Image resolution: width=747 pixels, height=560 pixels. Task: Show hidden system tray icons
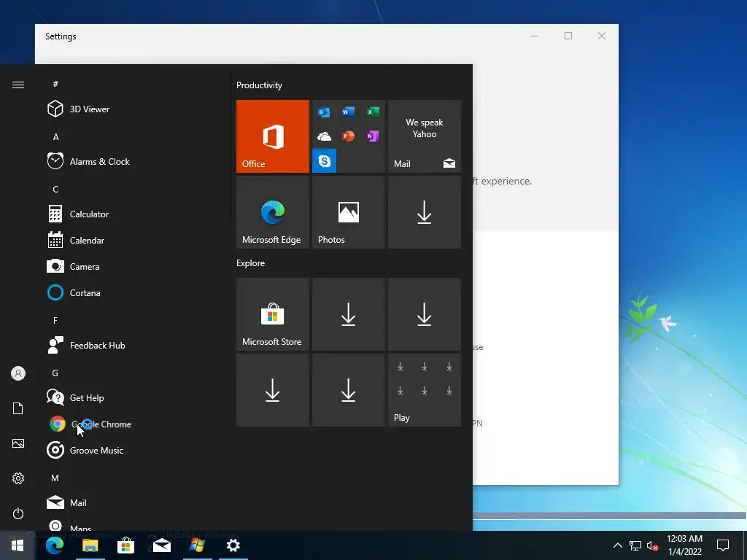tap(617, 545)
